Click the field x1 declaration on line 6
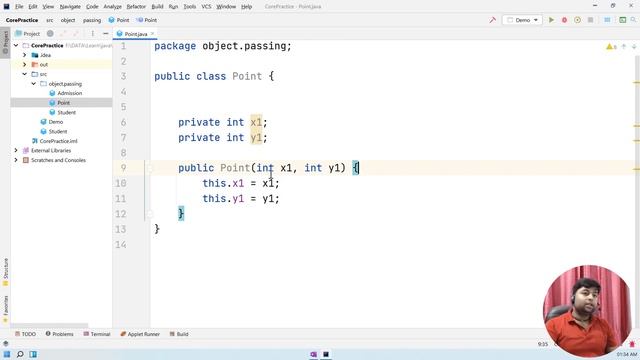This screenshot has height=360, width=640. click(x=256, y=122)
